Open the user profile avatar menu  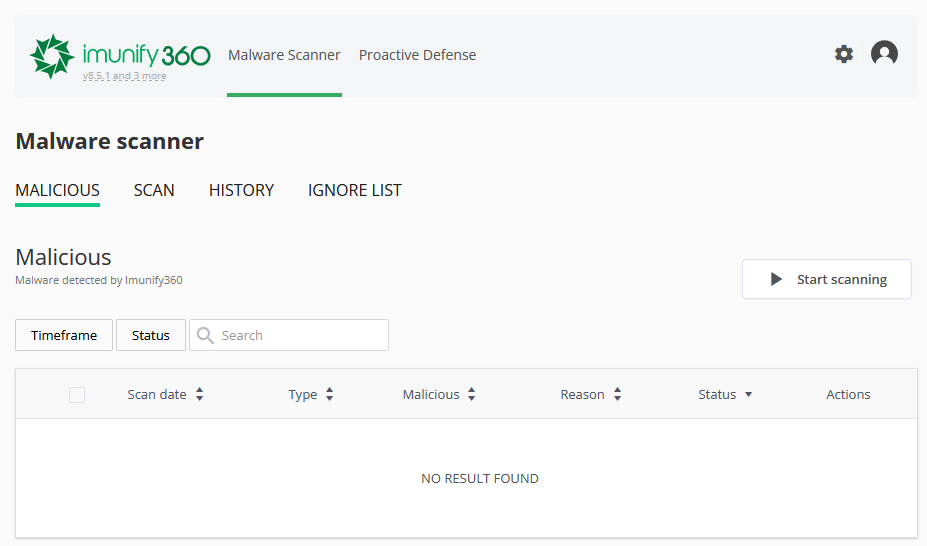tap(884, 54)
